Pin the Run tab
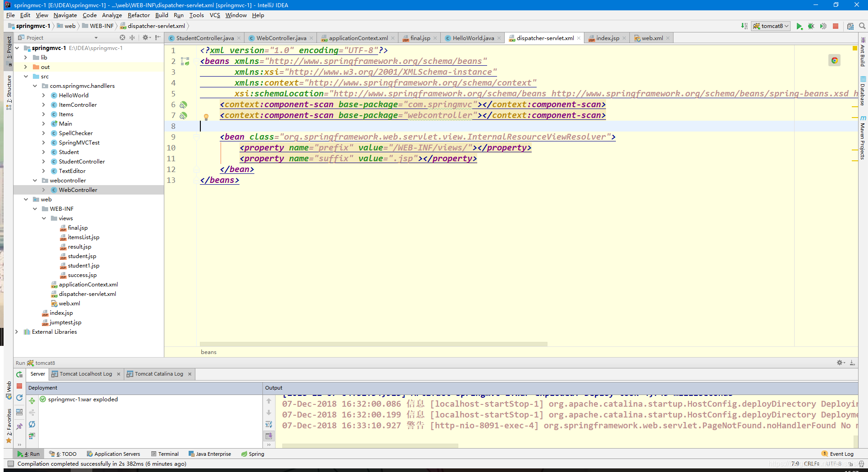 pos(19,426)
